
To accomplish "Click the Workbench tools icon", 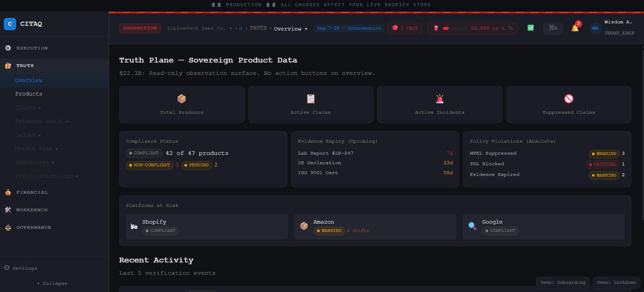I will tap(8, 210).
